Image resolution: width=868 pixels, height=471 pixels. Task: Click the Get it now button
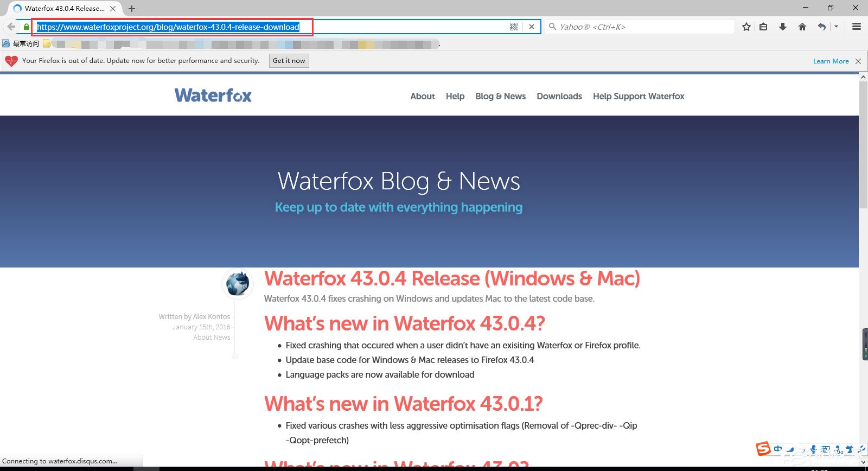[289, 61]
